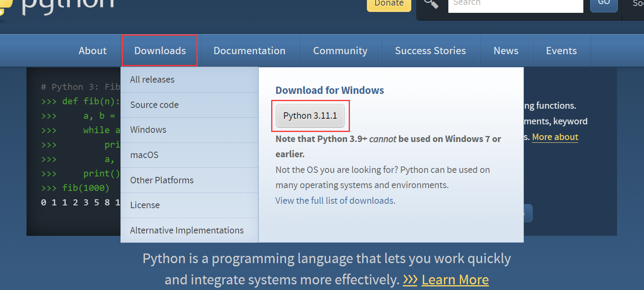The image size is (644, 290).
Task: Click the Python 3.11.1 download button
Action: pyautogui.click(x=310, y=116)
